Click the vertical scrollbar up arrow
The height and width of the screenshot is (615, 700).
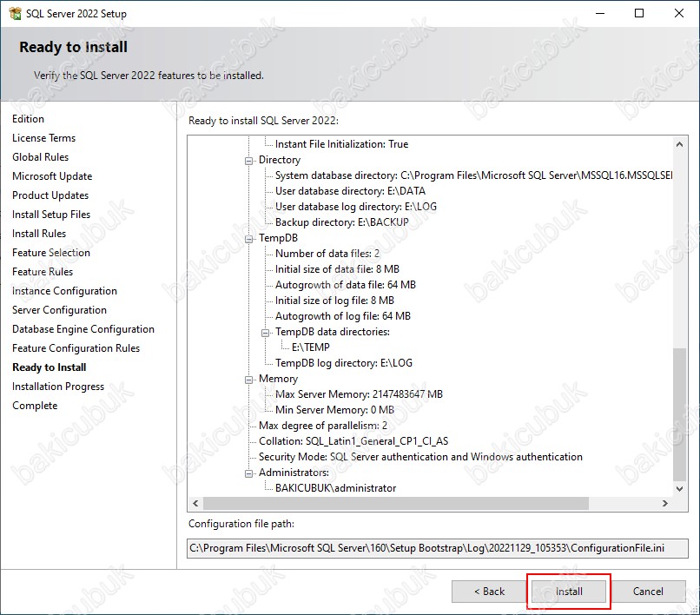point(679,144)
